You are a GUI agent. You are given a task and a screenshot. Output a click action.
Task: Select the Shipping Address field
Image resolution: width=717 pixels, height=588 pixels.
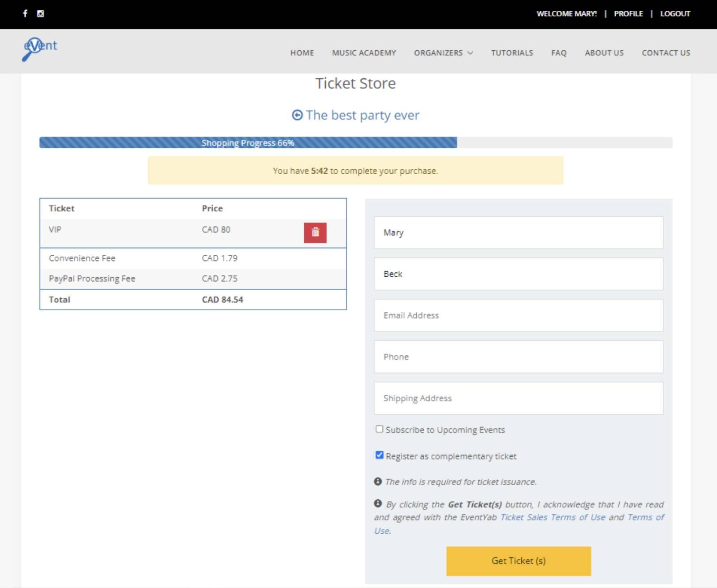tap(518, 398)
